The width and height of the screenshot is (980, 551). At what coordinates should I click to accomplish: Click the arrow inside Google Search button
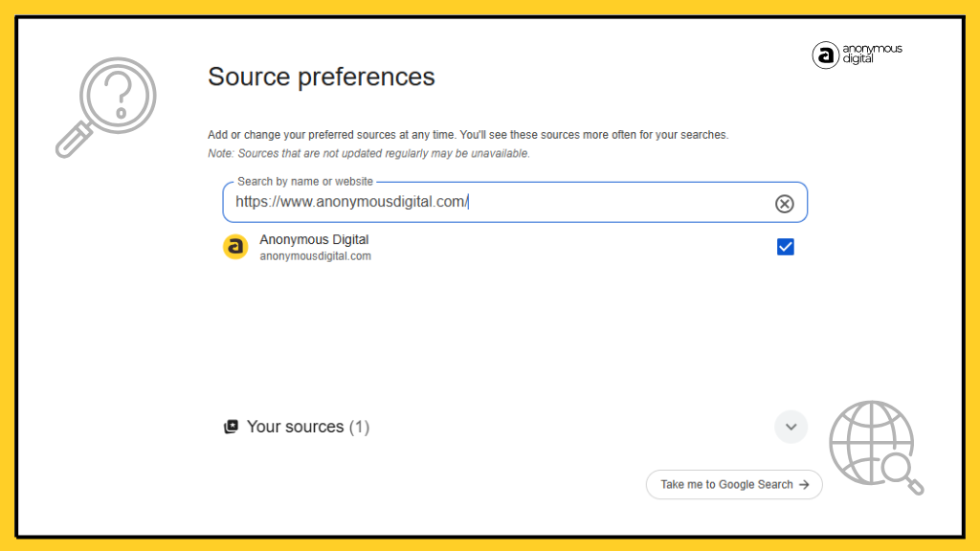pyautogui.click(x=805, y=485)
